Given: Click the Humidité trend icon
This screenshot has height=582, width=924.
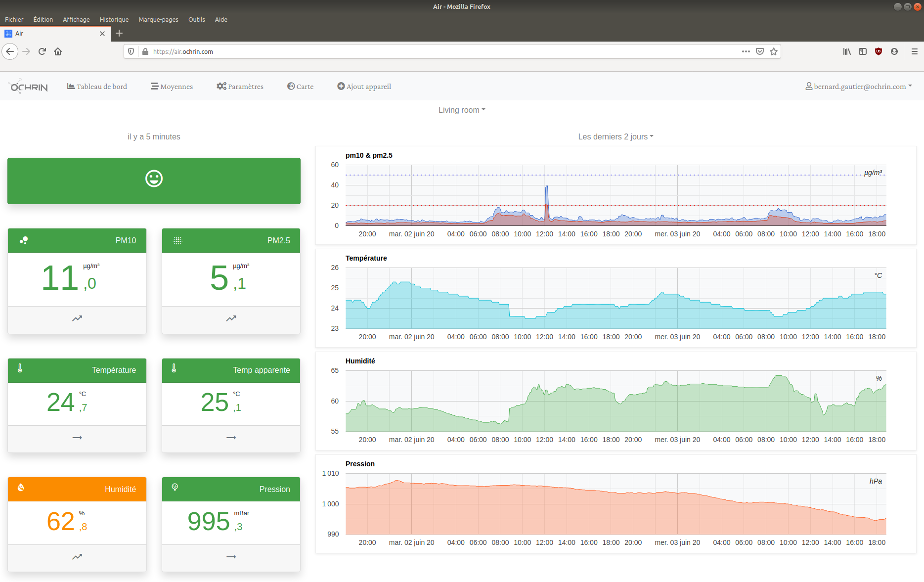Looking at the screenshot, I should (x=77, y=557).
